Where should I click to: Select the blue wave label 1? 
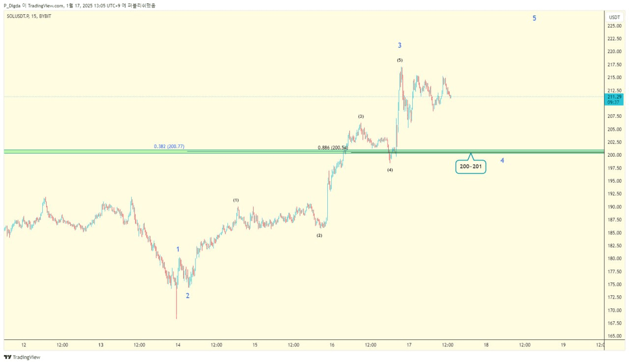tap(178, 250)
